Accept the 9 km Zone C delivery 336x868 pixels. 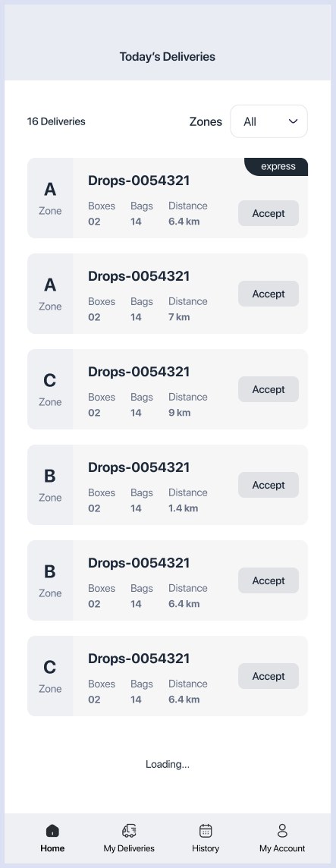click(x=268, y=389)
